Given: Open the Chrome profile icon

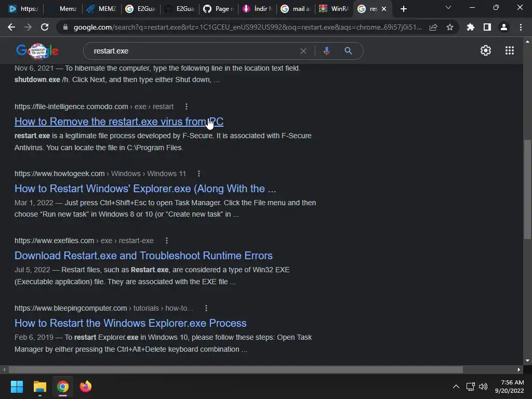Looking at the screenshot, I should point(504,27).
